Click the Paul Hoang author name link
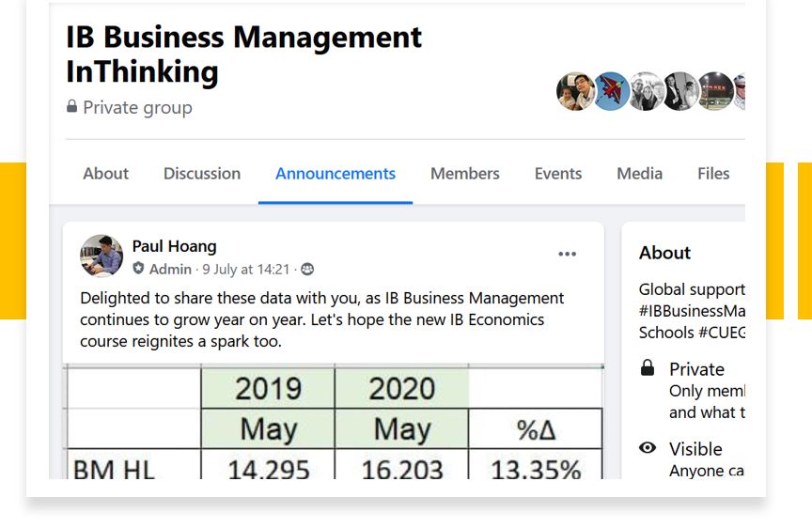 (174, 246)
